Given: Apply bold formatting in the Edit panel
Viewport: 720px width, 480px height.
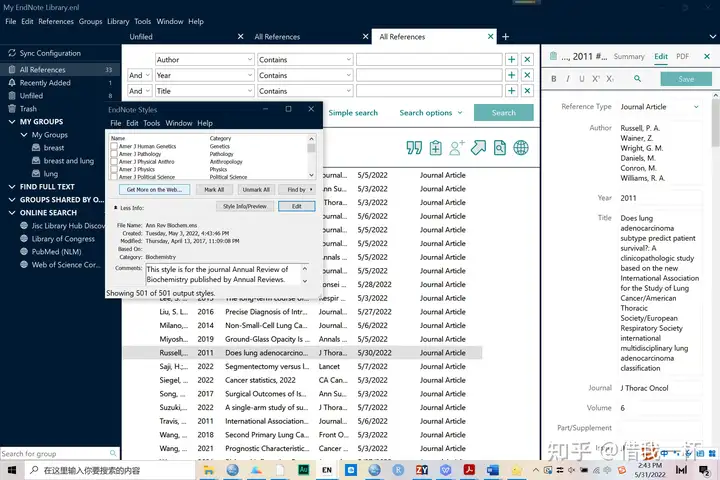Looking at the screenshot, I should click(x=553, y=79).
